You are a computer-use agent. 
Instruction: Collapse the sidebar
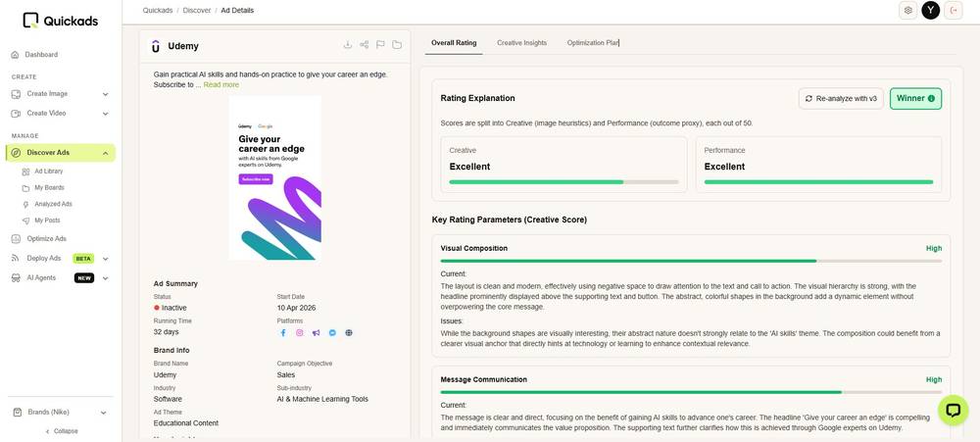tap(63, 431)
